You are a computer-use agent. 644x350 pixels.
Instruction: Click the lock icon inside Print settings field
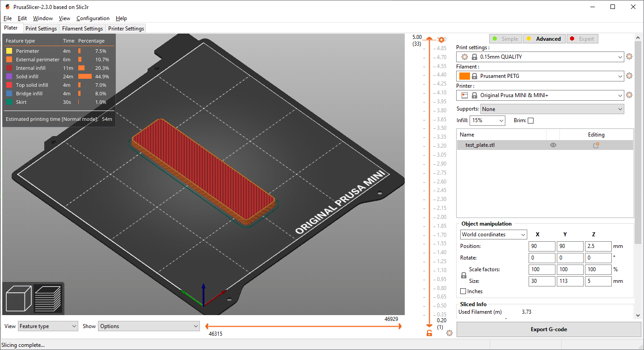474,56
